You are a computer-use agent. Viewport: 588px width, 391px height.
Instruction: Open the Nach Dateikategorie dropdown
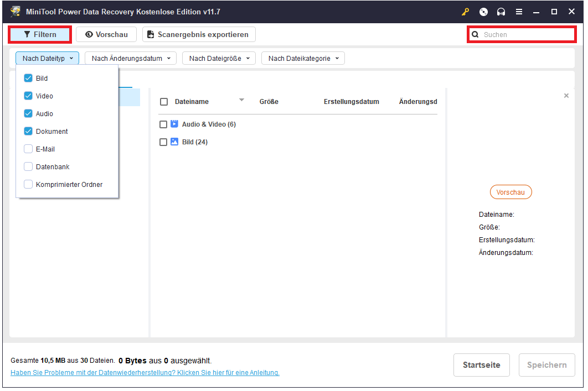pos(303,59)
